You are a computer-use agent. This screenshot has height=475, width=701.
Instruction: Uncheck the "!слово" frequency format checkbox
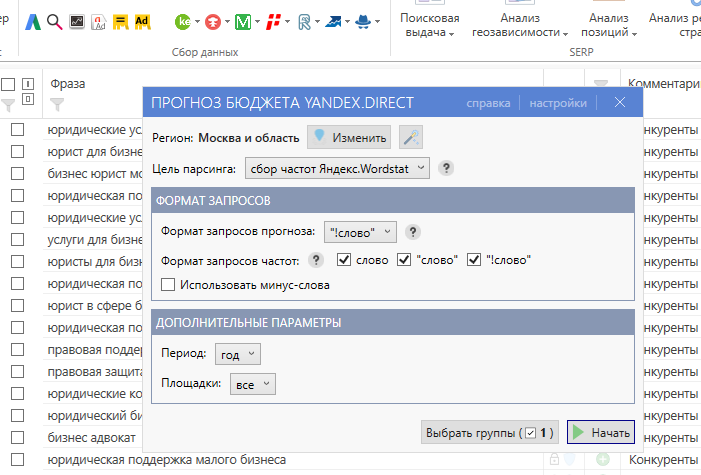tap(474, 259)
